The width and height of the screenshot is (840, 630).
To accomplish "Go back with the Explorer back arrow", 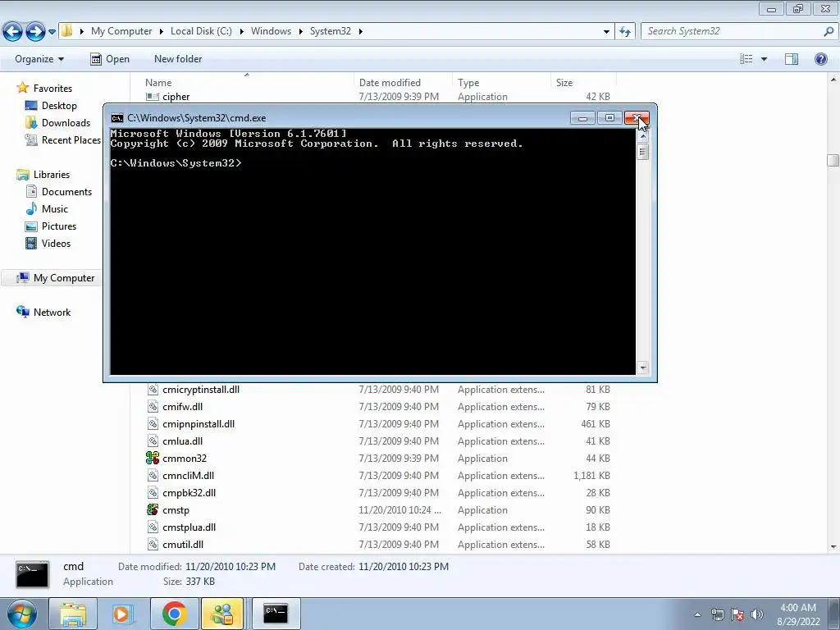I will coord(13,32).
